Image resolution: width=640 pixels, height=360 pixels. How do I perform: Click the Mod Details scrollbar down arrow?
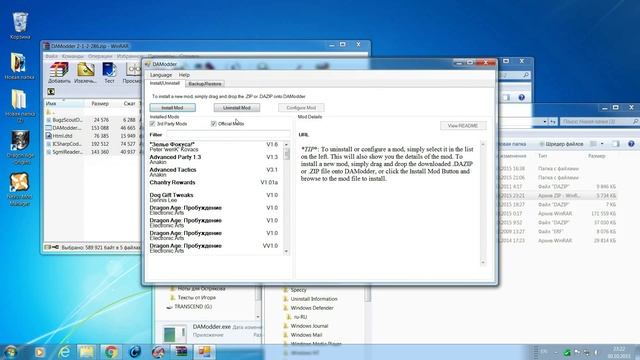tap(483, 262)
